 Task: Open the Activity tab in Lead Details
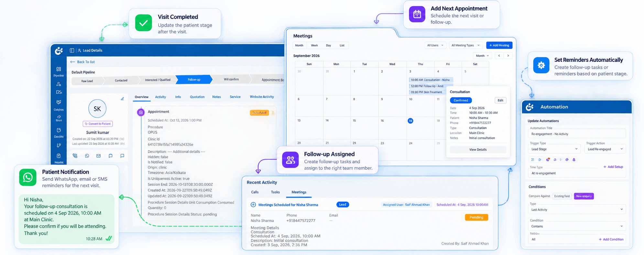click(160, 97)
